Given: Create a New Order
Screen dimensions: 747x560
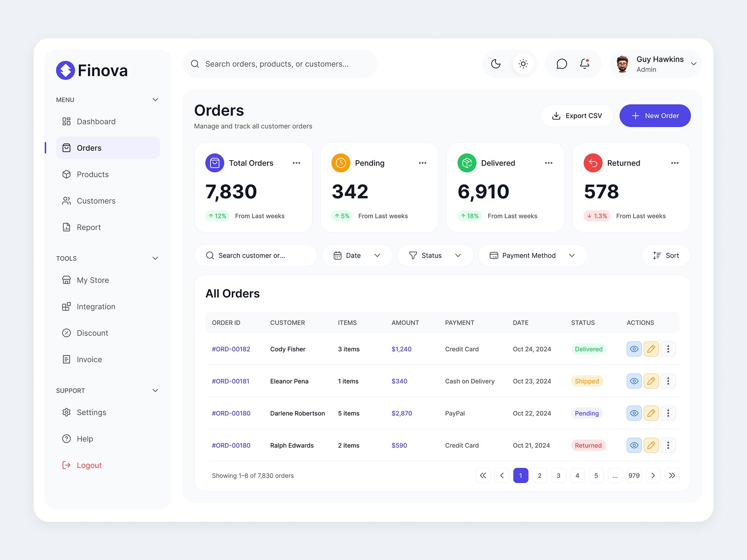Looking at the screenshot, I should point(655,116).
